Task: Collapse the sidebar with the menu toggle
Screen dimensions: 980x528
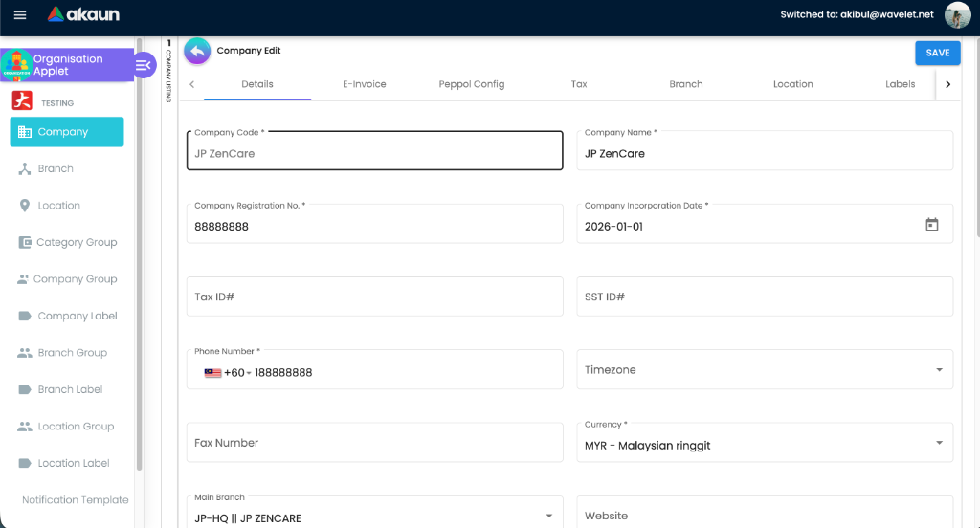Action: point(144,65)
